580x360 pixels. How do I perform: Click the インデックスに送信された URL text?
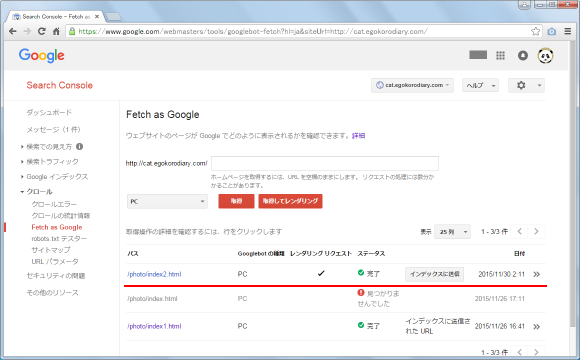[438, 326]
